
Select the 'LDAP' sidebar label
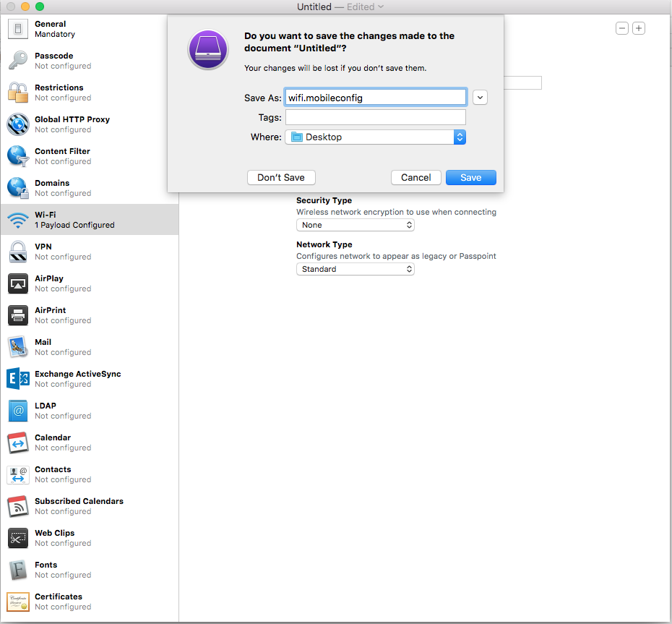tap(46, 406)
